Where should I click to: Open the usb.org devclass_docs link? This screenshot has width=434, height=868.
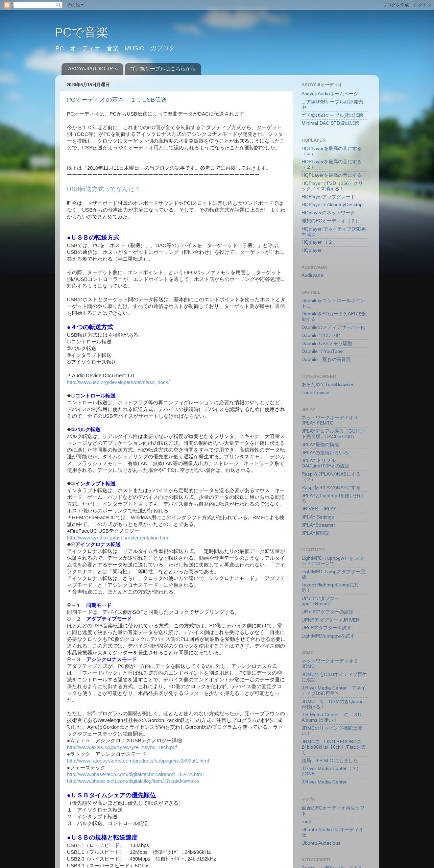tap(118, 382)
